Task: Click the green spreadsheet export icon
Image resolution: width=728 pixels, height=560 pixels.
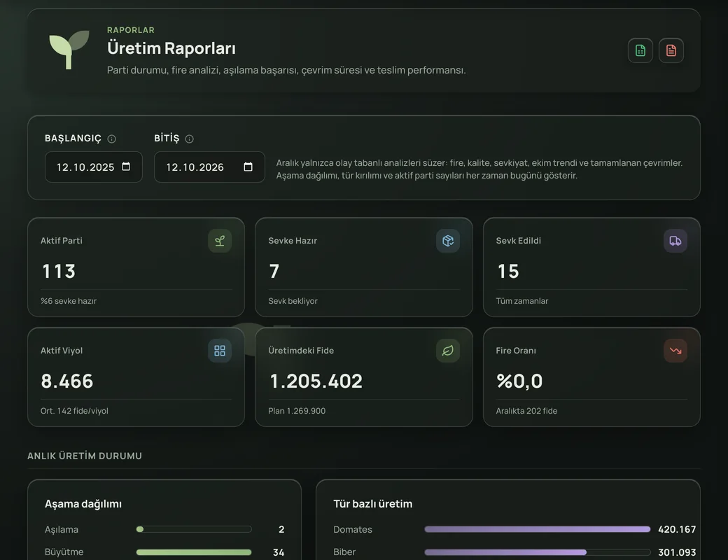Action: pyautogui.click(x=640, y=50)
